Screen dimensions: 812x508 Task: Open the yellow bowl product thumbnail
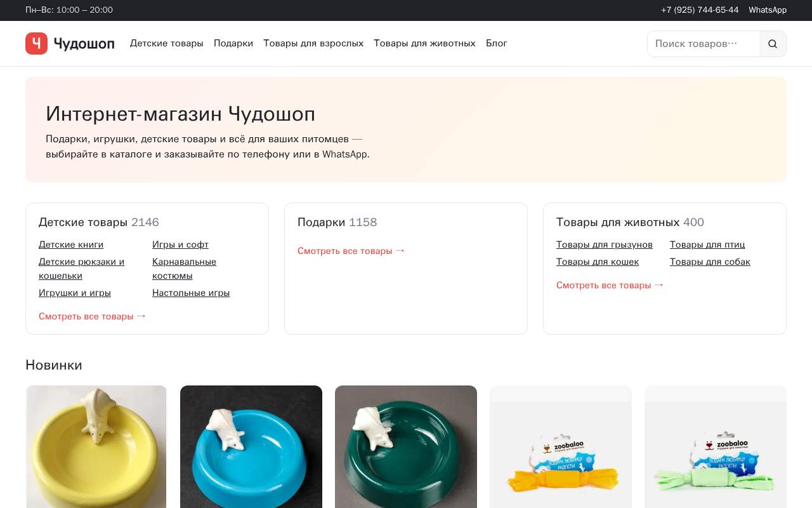(x=96, y=447)
